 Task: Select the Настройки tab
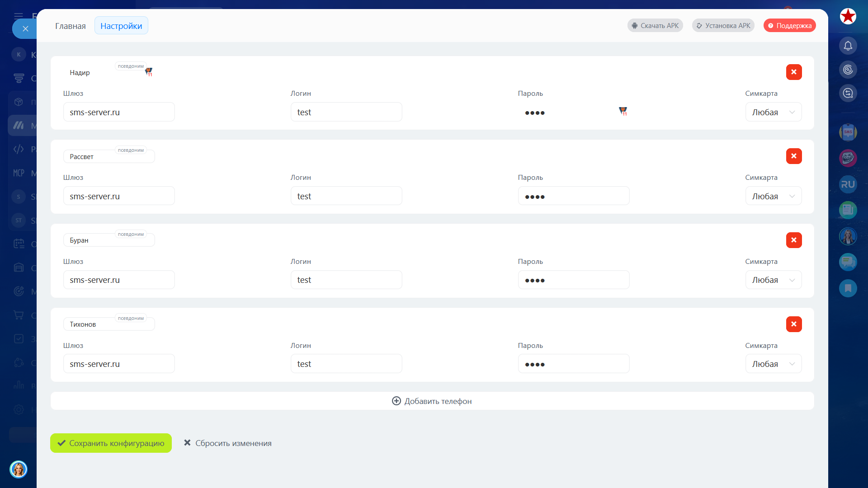(x=121, y=26)
